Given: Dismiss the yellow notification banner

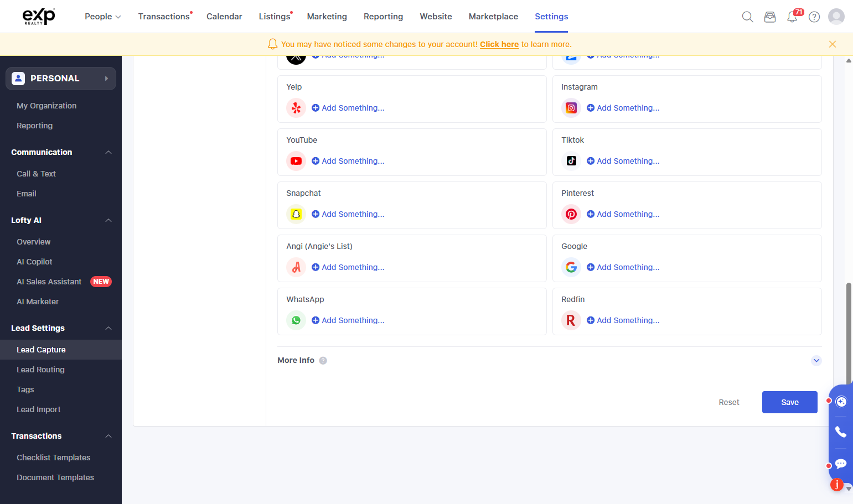Looking at the screenshot, I should pyautogui.click(x=833, y=44).
